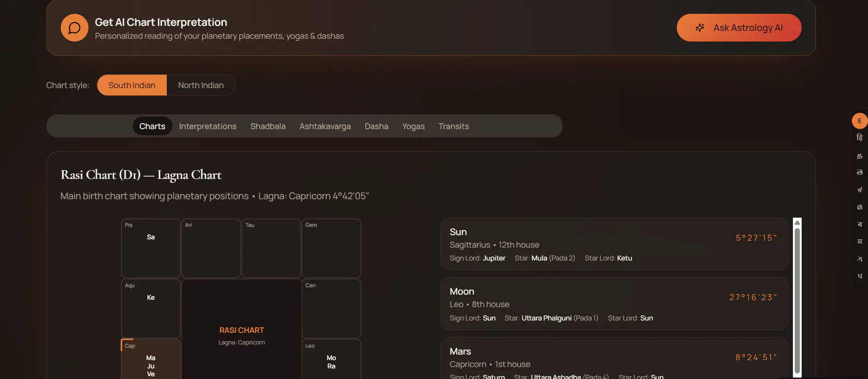Select the Taurus chart cell
868x379 pixels.
pos(271,248)
